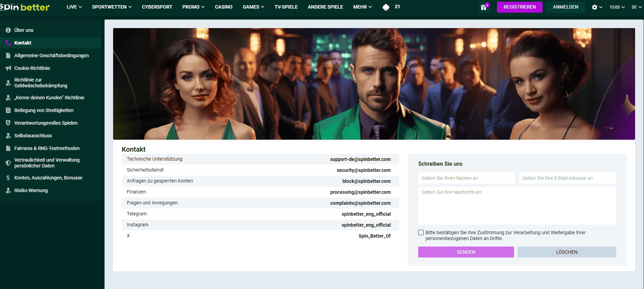644x289 pixels.
Task: Go to the CASINO section
Action: (x=223, y=7)
